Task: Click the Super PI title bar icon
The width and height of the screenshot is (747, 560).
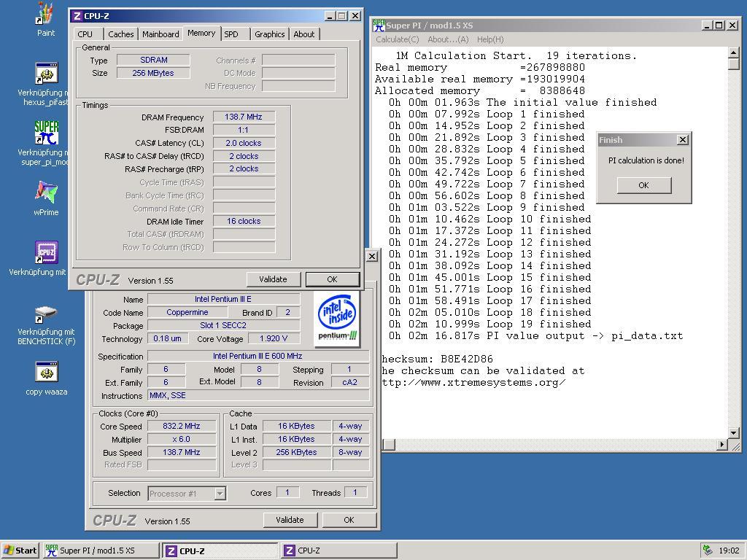Action: point(379,26)
